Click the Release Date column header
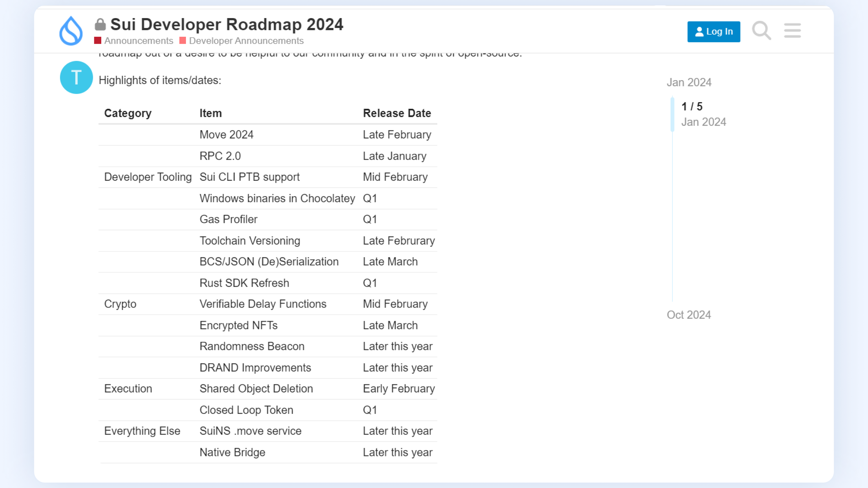 click(x=397, y=113)
